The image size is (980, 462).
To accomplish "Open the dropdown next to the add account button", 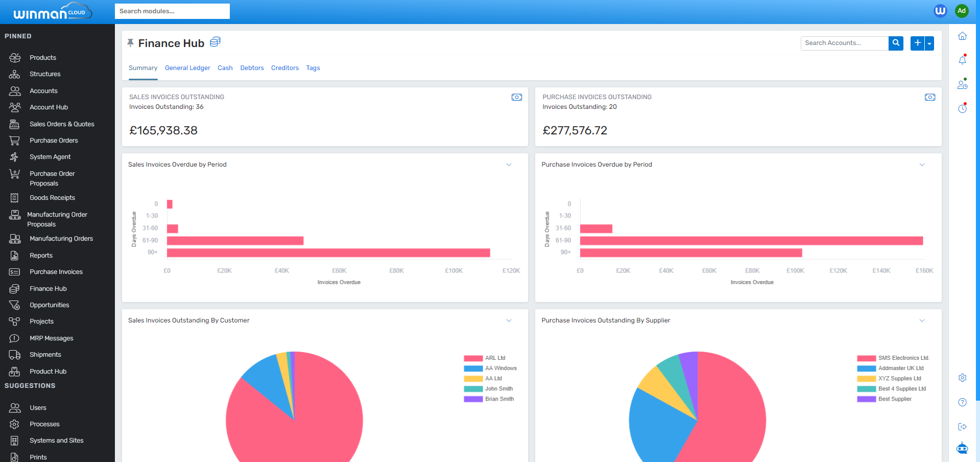I will point(929,43).
